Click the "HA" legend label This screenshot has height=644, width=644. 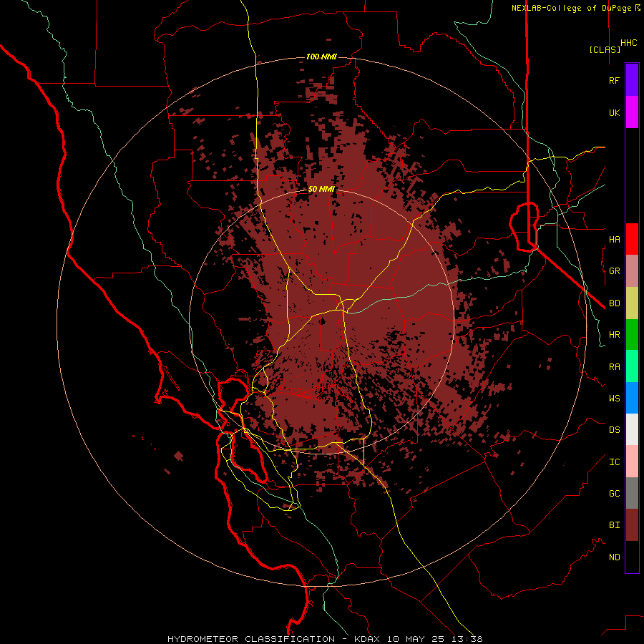(x=614, y=239)
